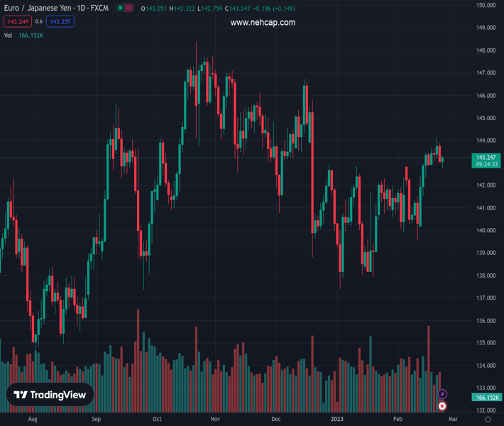Open the chart settings gear icon
Viewport: 504px width, 426px height.
[488, 420]
